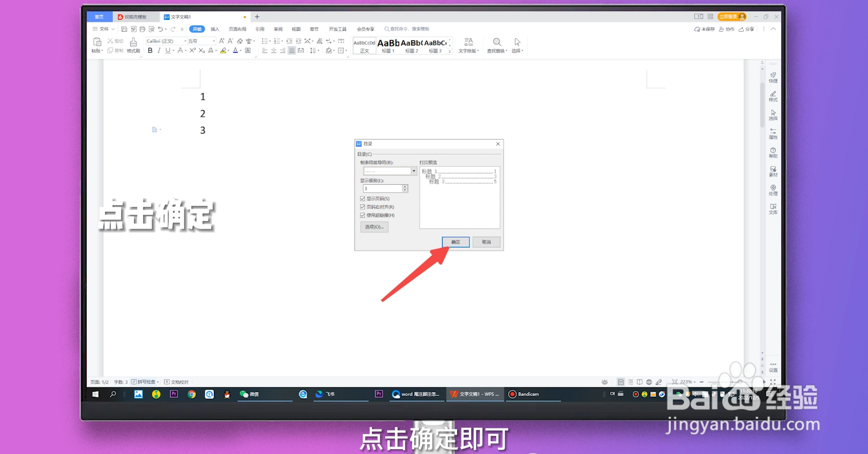Screen dimensions: 868x454
Task: Click the Undo arrow icon
Action: [160, 29]
